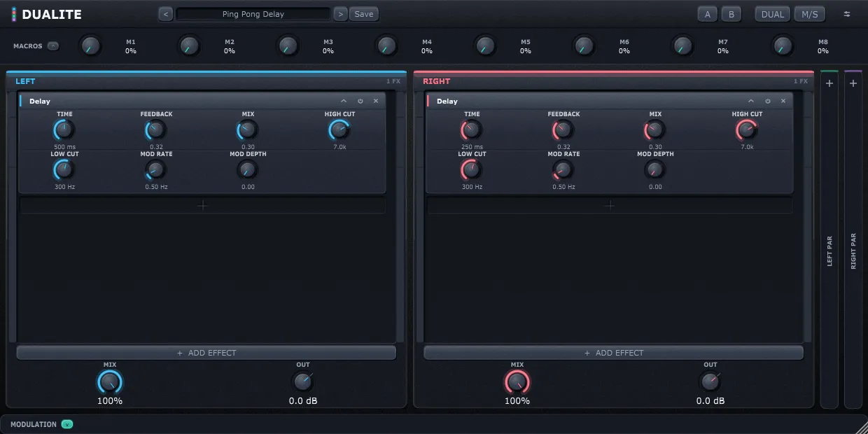
Task: Click the M6 macro knob
Action: coord(584,46)
